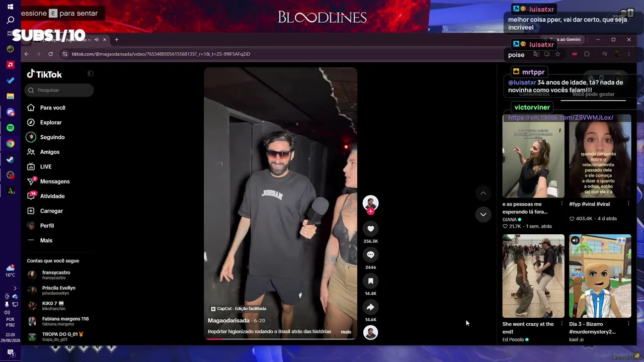Like the video with the heart icon
Screen dimensions: 644x362
pyautogui.click(x=371, y=229)
